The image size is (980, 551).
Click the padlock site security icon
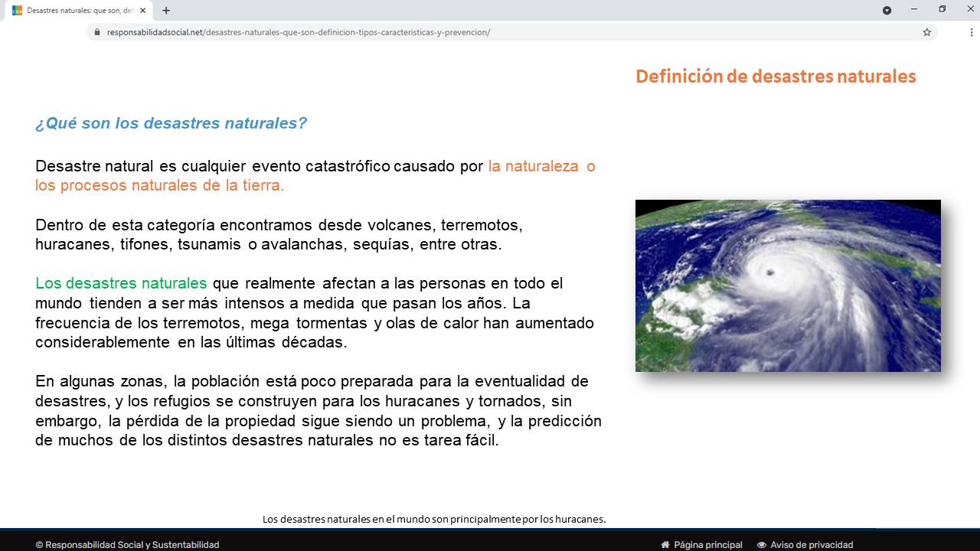pos(97,32)
